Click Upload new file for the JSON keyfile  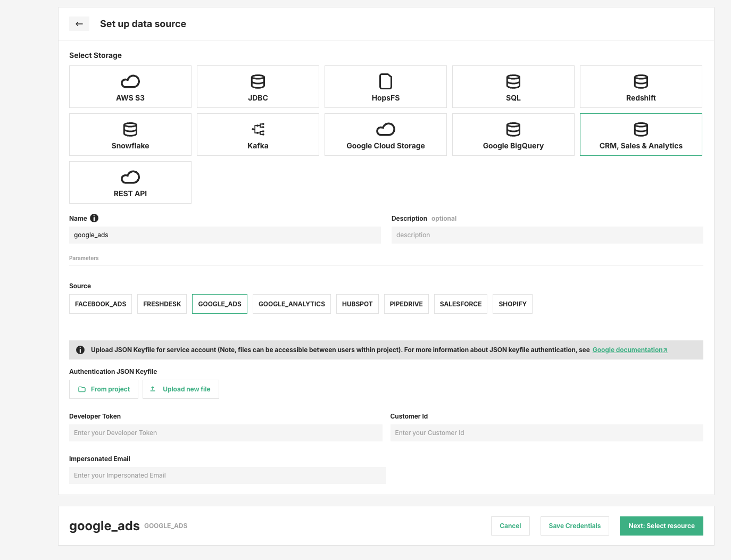pos(181,389)
